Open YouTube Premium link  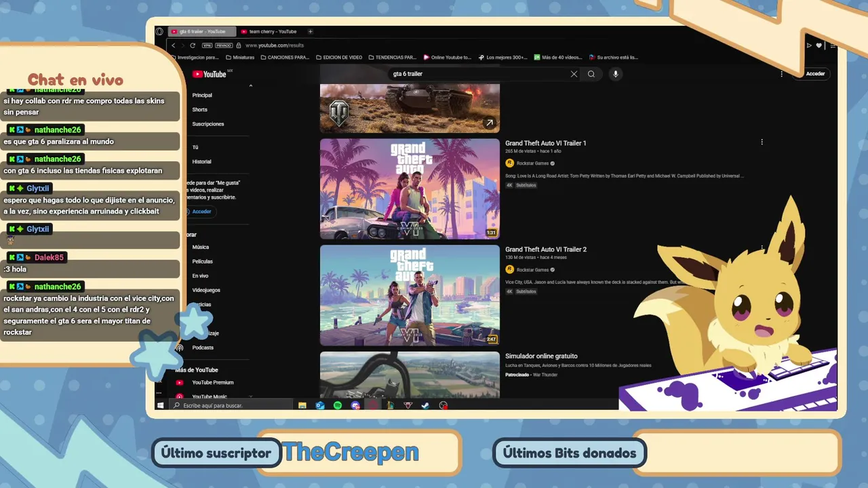coord(212,382)
